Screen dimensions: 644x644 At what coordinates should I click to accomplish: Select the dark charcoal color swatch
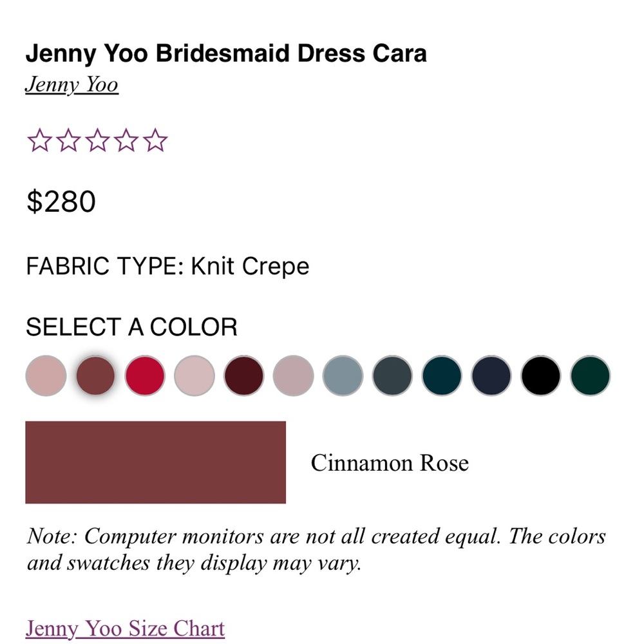coord(392,375)
